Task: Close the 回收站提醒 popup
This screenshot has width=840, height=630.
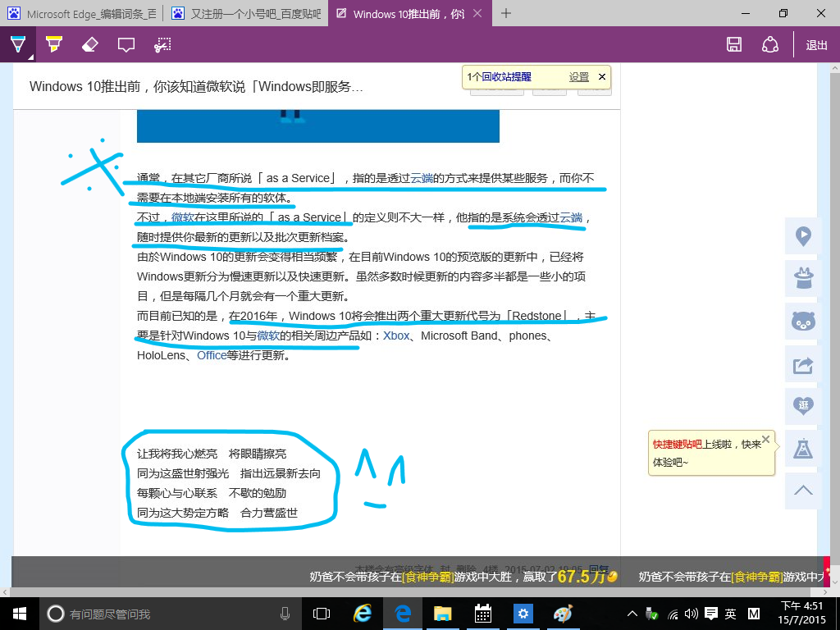Action: pyautogui.click(x=601, y=76)
